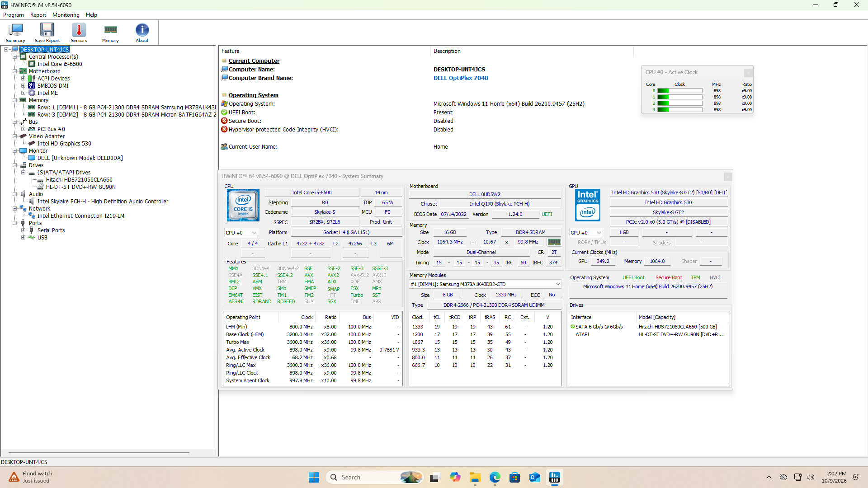
Task: Click the DELL OptiPlex 7040 link
Action: 461,78
